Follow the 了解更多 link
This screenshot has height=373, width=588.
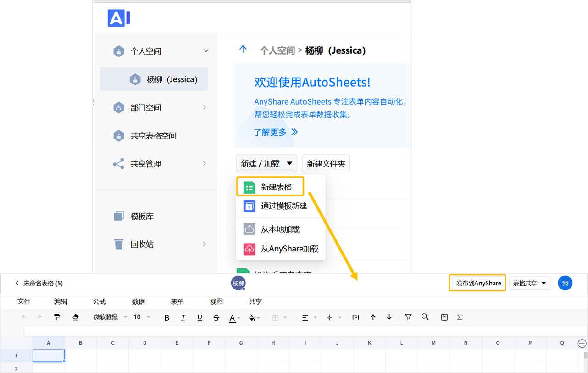point(276,132)
